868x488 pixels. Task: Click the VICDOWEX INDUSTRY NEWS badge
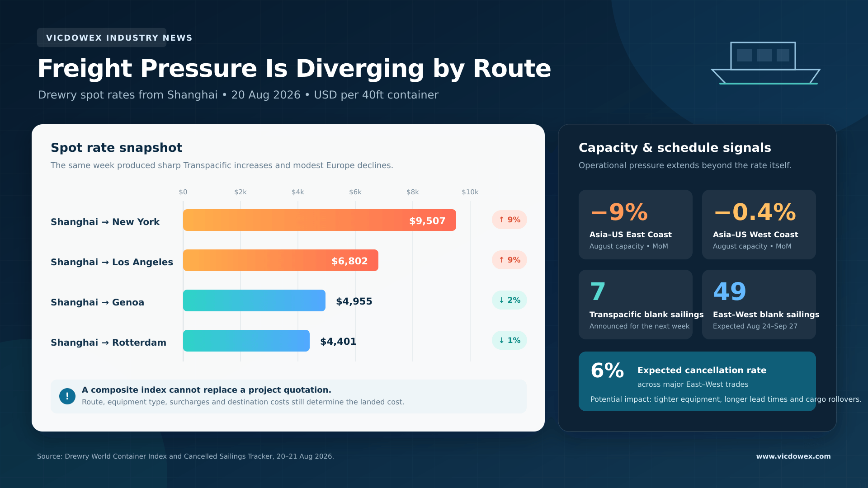pos(102,38)
